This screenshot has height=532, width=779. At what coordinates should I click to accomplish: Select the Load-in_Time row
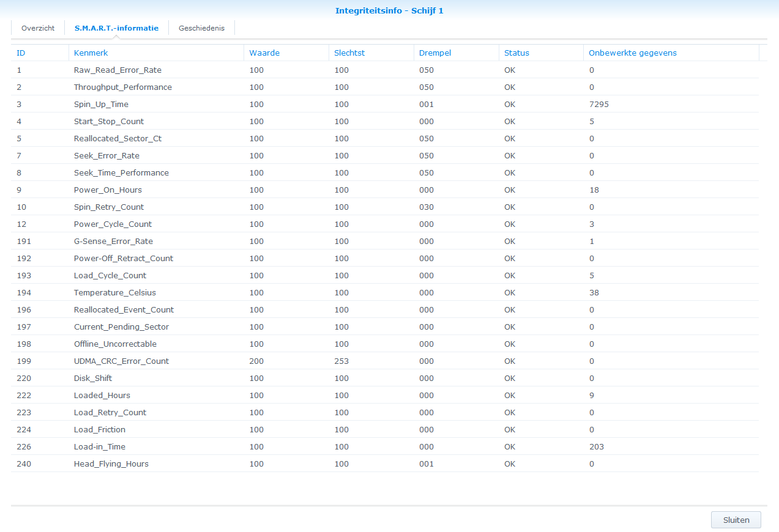tap(99, 446)
